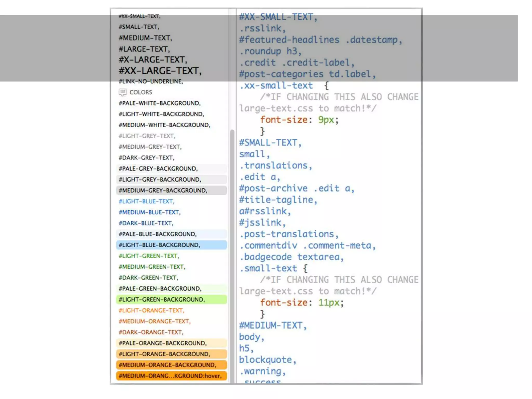Select #PALE-WHITE-BACKGROUND in the sidebar
Viewport: 532px width, 399px height.
point(159,103)
